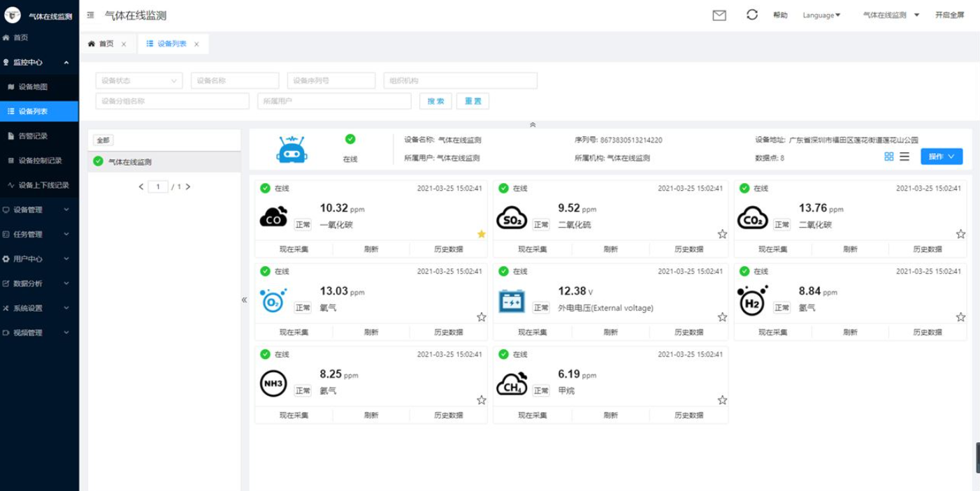Viewport: 980px width, 491px height.
Task: Expand the 设备管理 sidebar menu
Action: point(39,210)
